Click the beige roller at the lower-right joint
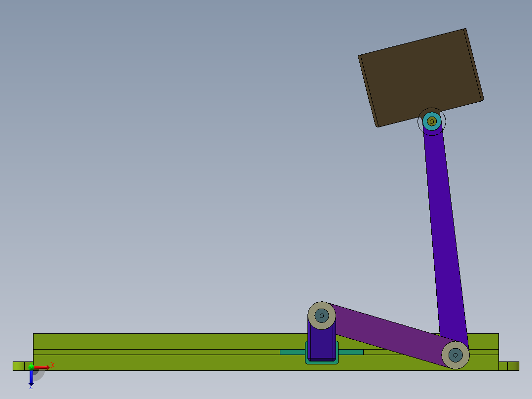 (456, 355)
